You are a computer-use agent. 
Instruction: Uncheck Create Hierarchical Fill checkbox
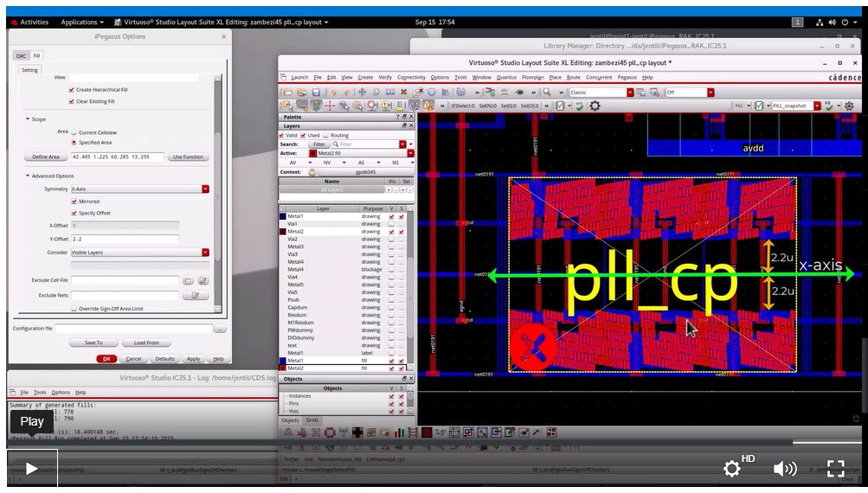click(x=72, y=89)
